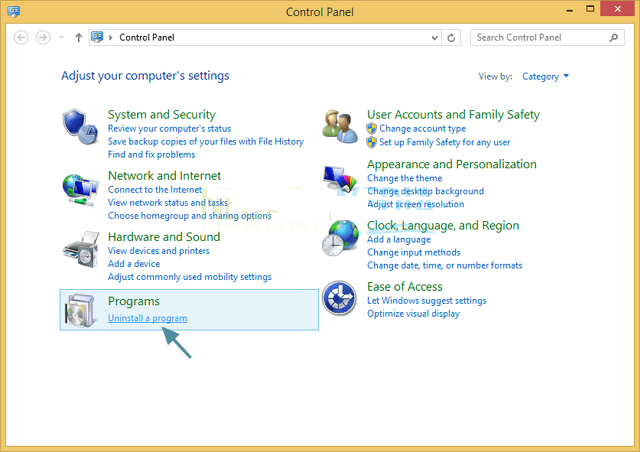The height and width of the screenshot is (452, 640).
Task: Open System and Security category
Action: (x=162, y=114)
